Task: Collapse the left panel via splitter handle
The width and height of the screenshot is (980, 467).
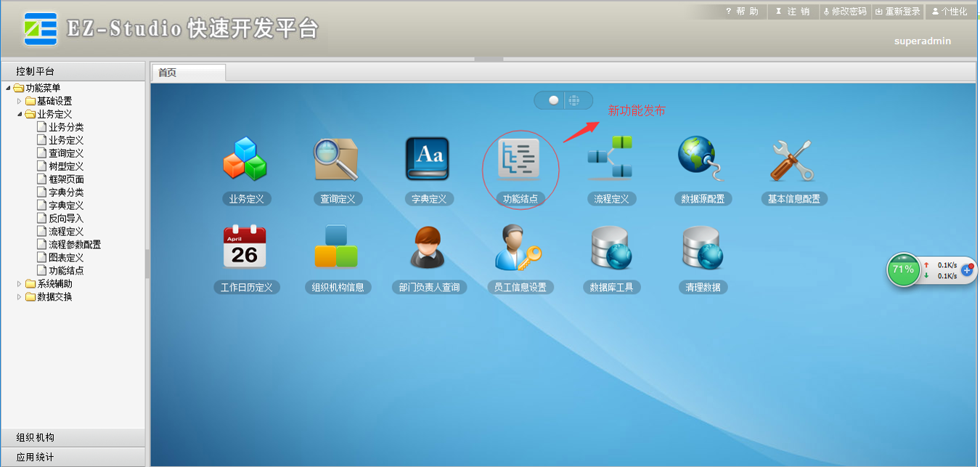Action: click(x=147, y=264)
